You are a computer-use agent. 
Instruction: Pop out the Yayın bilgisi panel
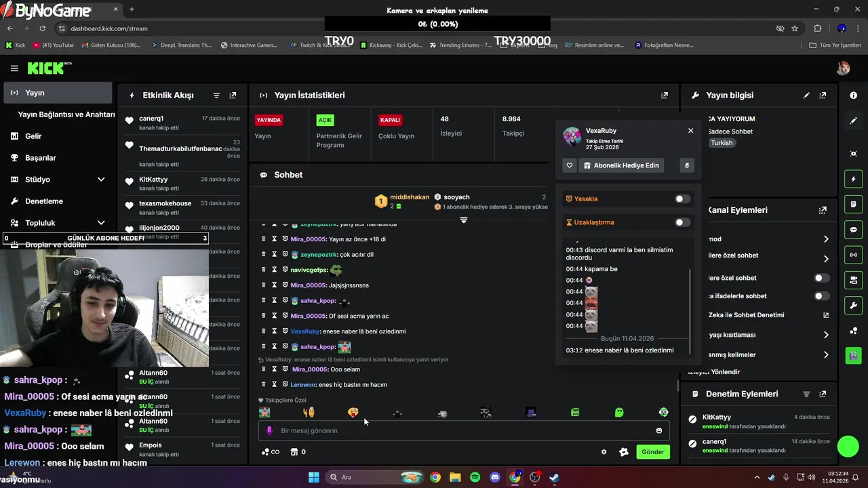point(823,96)
